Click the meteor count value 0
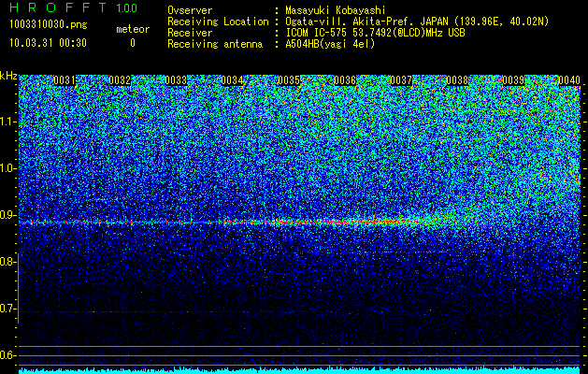588x374 pixels. point(133,43)
